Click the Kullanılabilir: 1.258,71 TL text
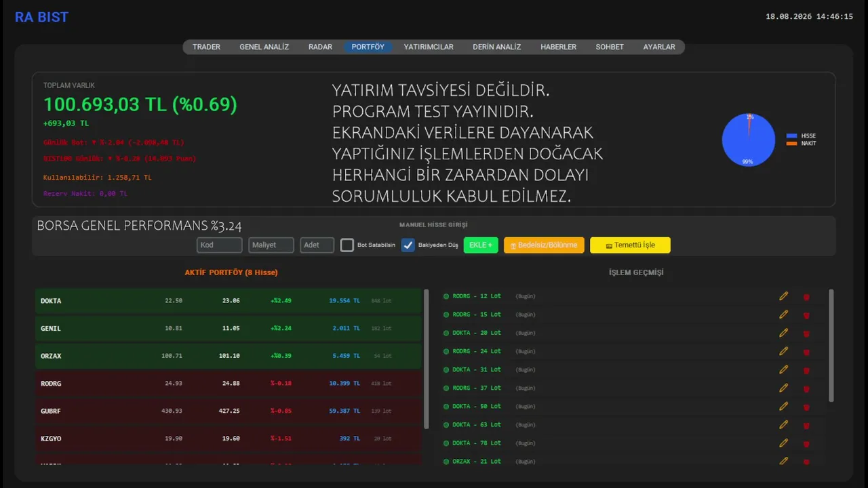Image resolution: width=868 pixels, height=488 pixels. 97,178
